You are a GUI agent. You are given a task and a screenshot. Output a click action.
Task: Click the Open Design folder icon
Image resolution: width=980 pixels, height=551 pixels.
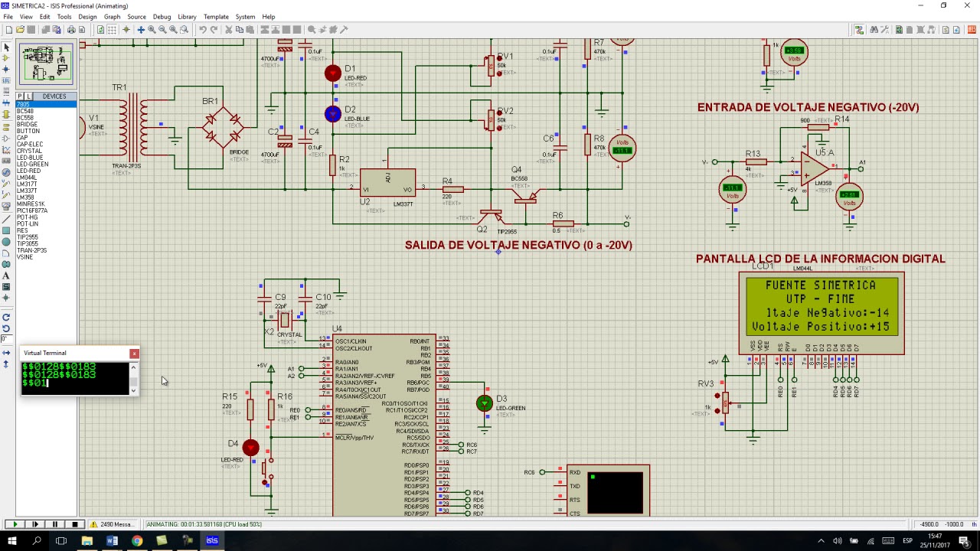tap(20, 30)
